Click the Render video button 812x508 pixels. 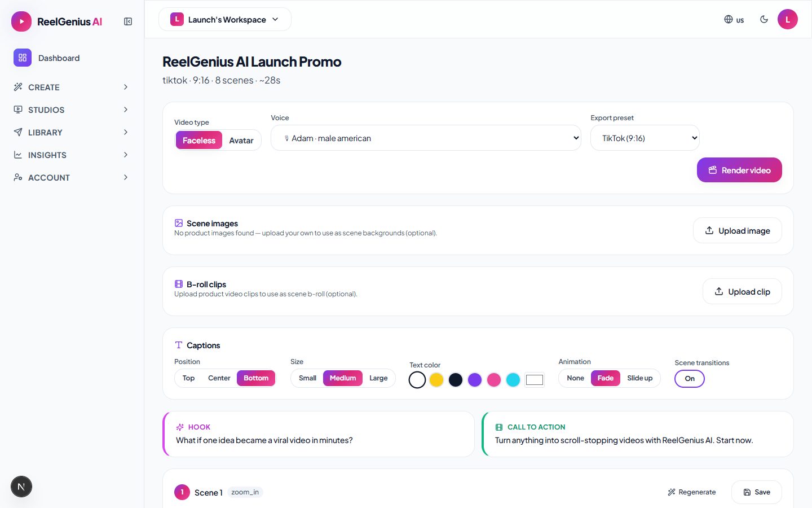point(739,170)
